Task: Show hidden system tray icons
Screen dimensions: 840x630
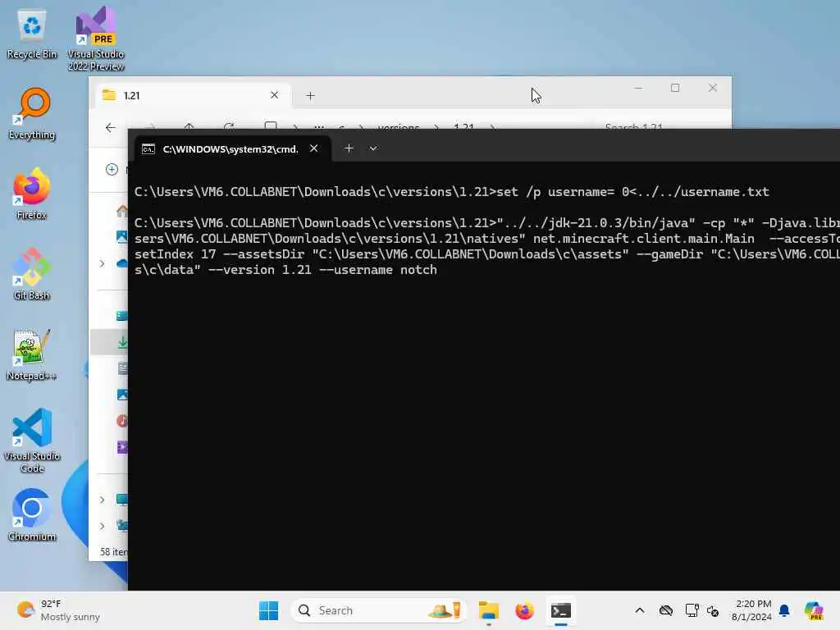Action: click(x=640, y=610)
